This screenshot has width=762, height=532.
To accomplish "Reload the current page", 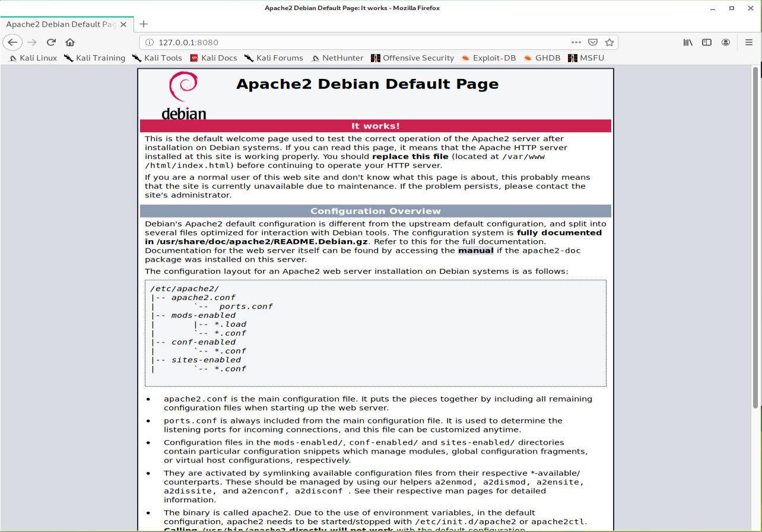I will [51, 42].
